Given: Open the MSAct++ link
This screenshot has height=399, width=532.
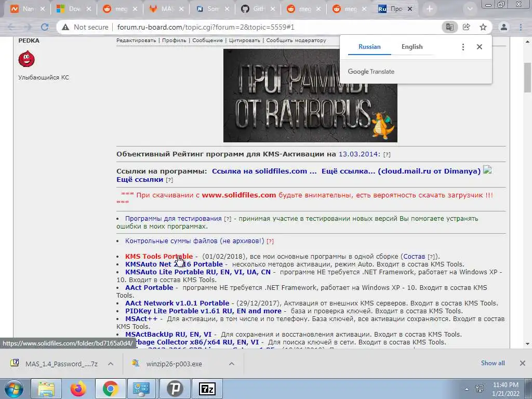Looking at the screenshot, I should pyautogui.click(x=141, y=319).
